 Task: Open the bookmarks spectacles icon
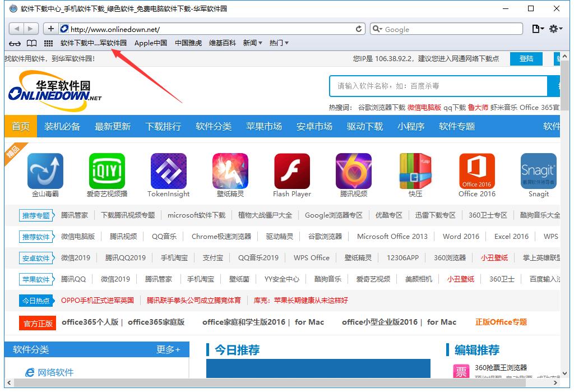click(x=15, y=43)
